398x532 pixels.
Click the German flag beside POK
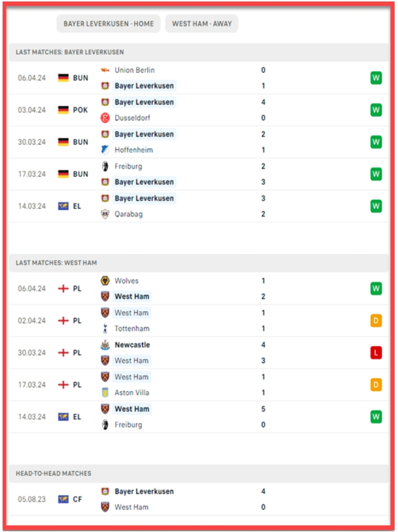pos(63,110)
